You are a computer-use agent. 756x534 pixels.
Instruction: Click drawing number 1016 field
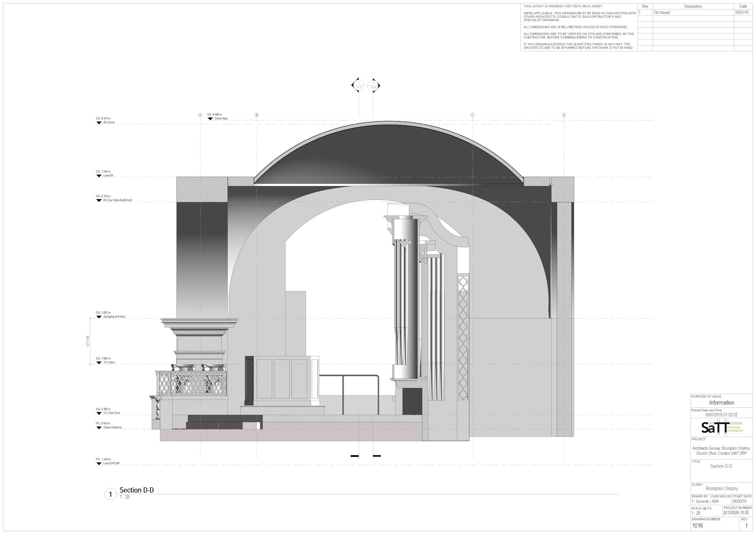[x=698, y=525]
